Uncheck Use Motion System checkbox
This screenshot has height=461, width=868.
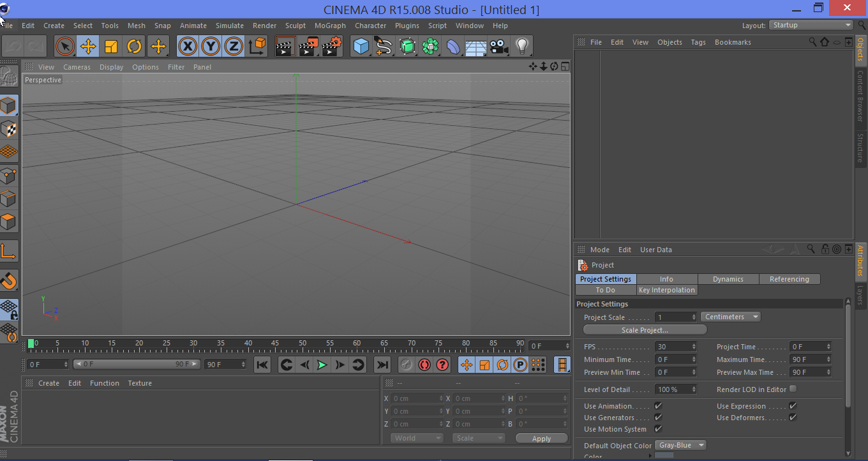[x=658, y=429]
